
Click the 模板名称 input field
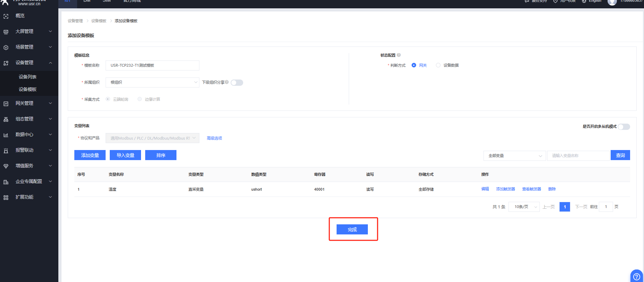click(152, 65)
